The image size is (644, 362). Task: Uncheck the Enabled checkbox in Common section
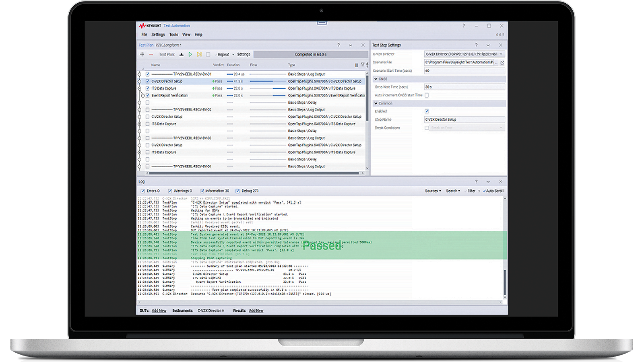click(x=427, y=111)
